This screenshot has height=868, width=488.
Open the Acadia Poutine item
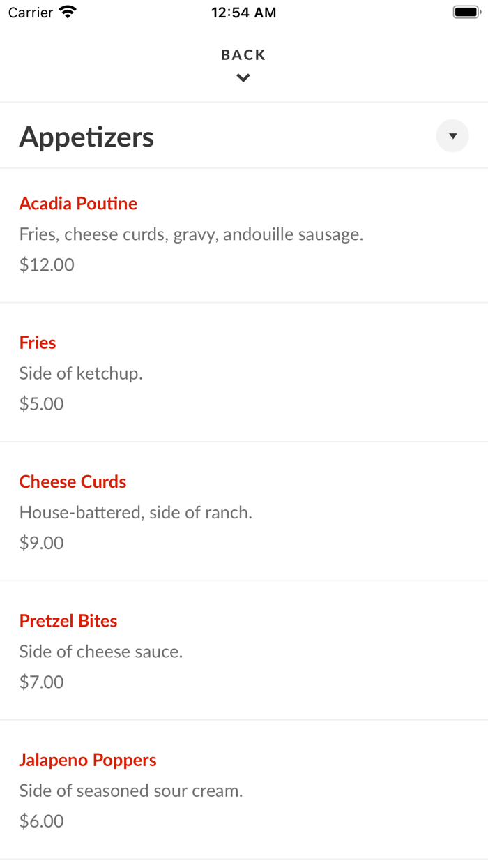point(78,204)
